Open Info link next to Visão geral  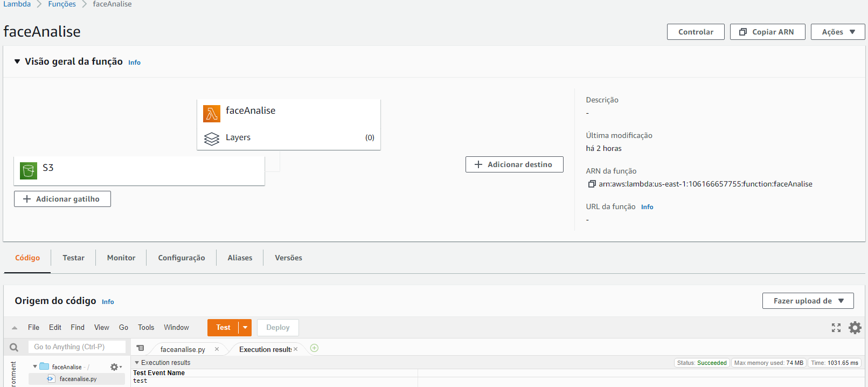[x=134, y=63]
